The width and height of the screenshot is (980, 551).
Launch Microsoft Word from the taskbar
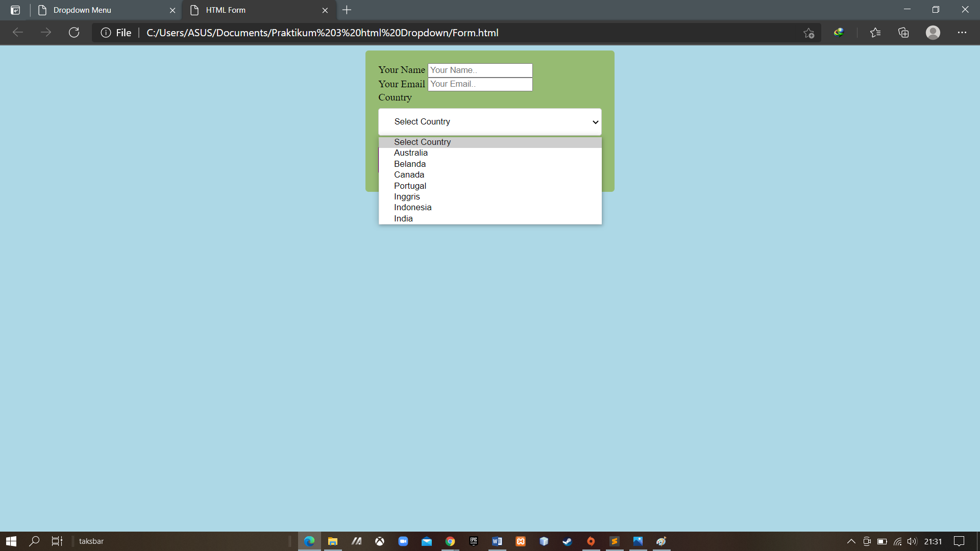pyautogui.click(x=497, y=541)
